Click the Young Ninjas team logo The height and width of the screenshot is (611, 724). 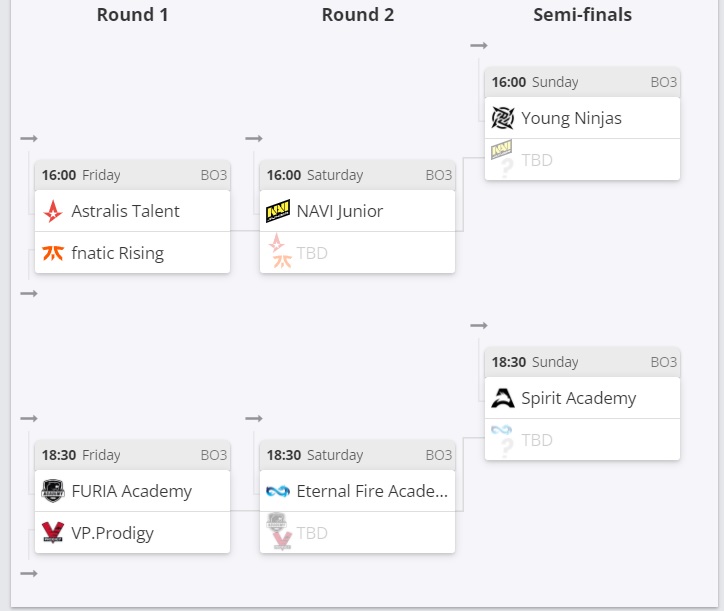(x=502, y=118)
